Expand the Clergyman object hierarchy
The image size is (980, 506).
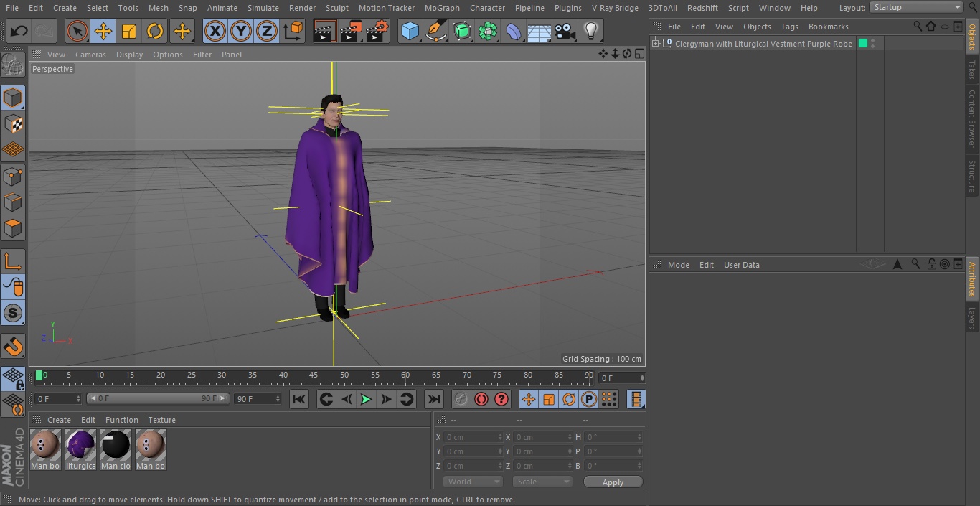pyautogui.click(x=655, y=44)
